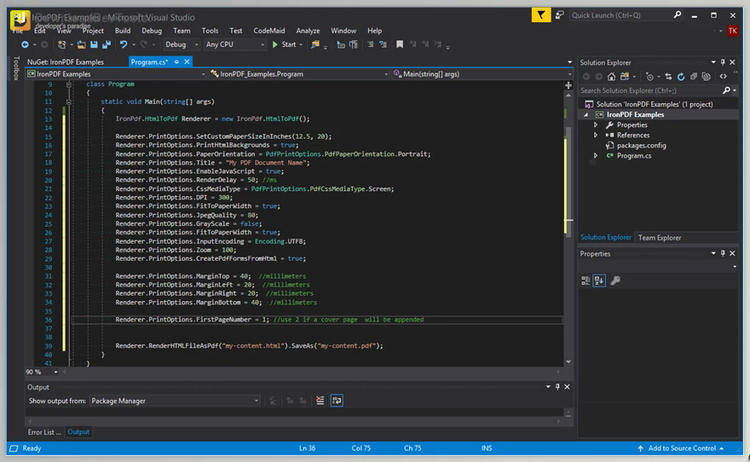Toggle Show All Files in Solution Explorer
Viewport: 750px width, 462px height.
(706, 77)
